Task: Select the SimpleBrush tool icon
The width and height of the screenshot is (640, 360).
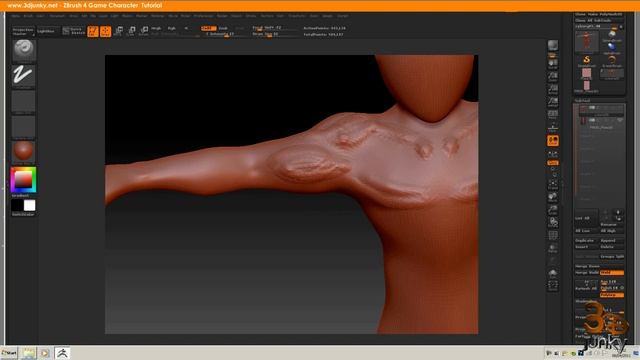Action: tap(587, 61)
